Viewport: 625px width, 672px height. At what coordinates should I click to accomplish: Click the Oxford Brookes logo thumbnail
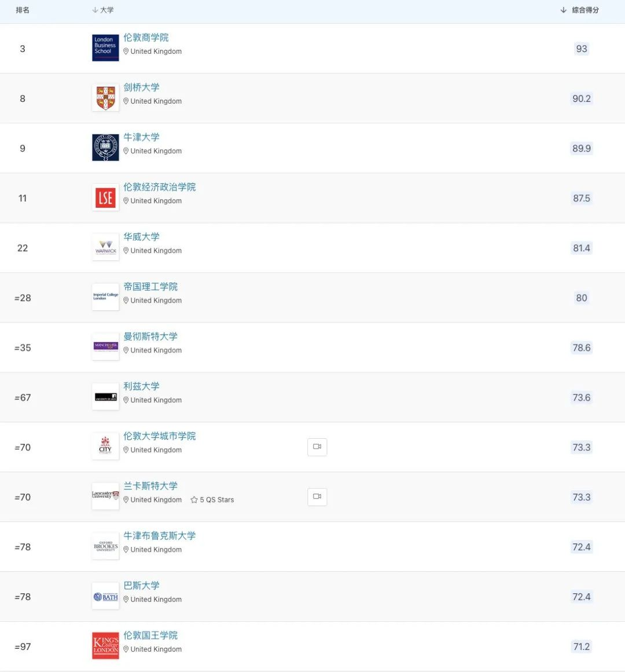coord(105,546)
